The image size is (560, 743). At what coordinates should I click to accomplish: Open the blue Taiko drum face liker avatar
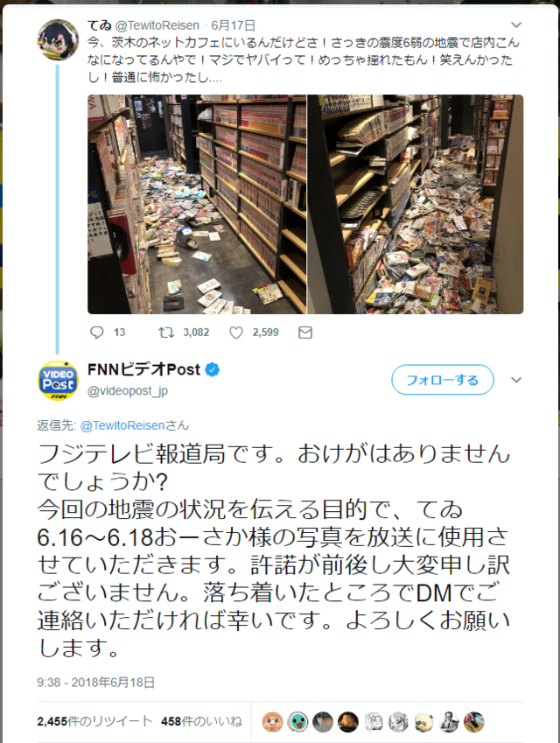297,722
